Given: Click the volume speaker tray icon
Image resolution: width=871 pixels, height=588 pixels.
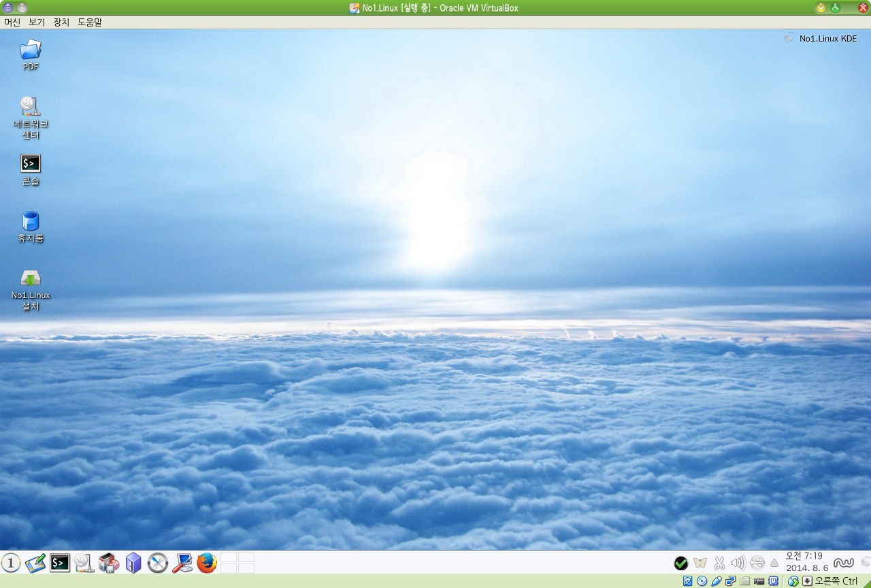Looking at the screenshot, I should 738,563.
